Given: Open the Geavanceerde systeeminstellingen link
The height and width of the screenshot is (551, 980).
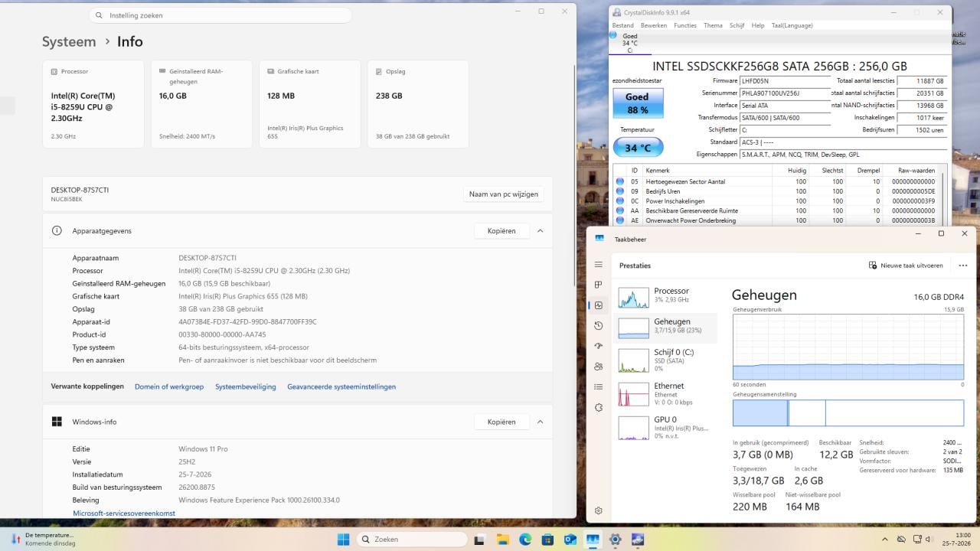Looking at the screenshot, I should (x=341, y=386).
